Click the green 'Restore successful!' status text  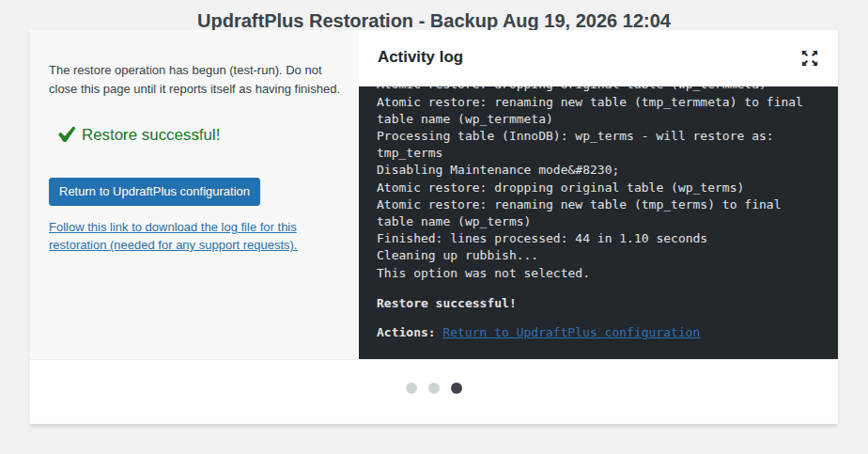click(x=151, y=134)
